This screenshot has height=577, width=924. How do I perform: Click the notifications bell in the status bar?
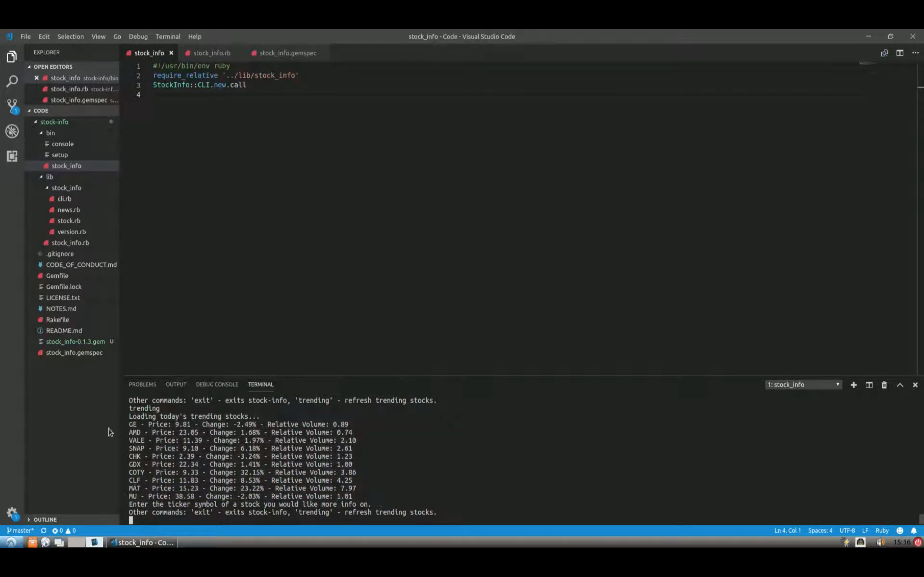tap(914, 530)
